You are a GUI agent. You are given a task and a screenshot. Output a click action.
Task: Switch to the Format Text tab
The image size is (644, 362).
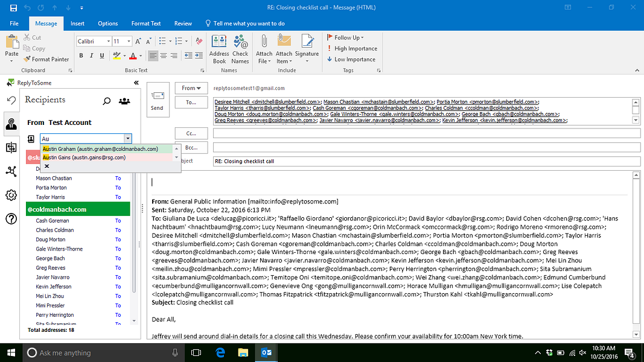146,24
